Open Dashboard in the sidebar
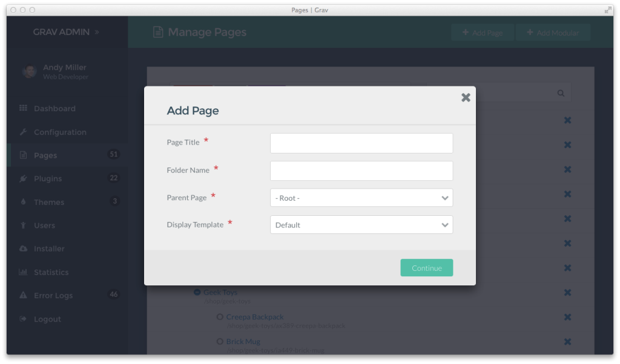 [54, 109]
